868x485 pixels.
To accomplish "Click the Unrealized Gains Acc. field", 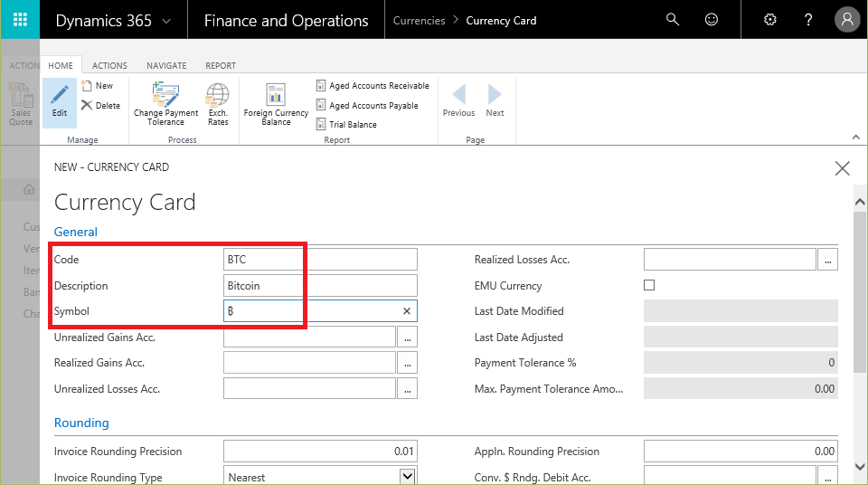I will point(309,337).
